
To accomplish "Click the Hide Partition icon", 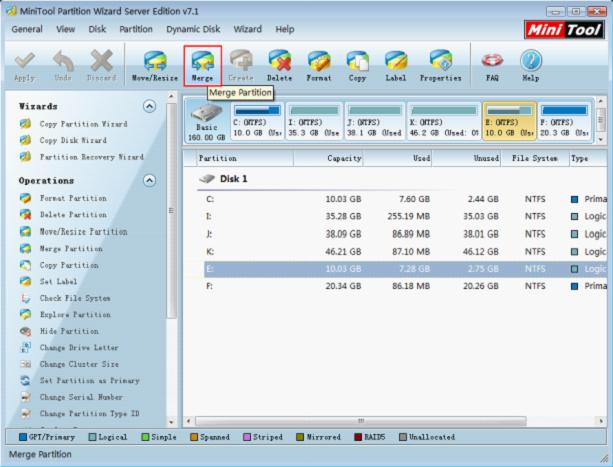I will [x=25, y=331].
